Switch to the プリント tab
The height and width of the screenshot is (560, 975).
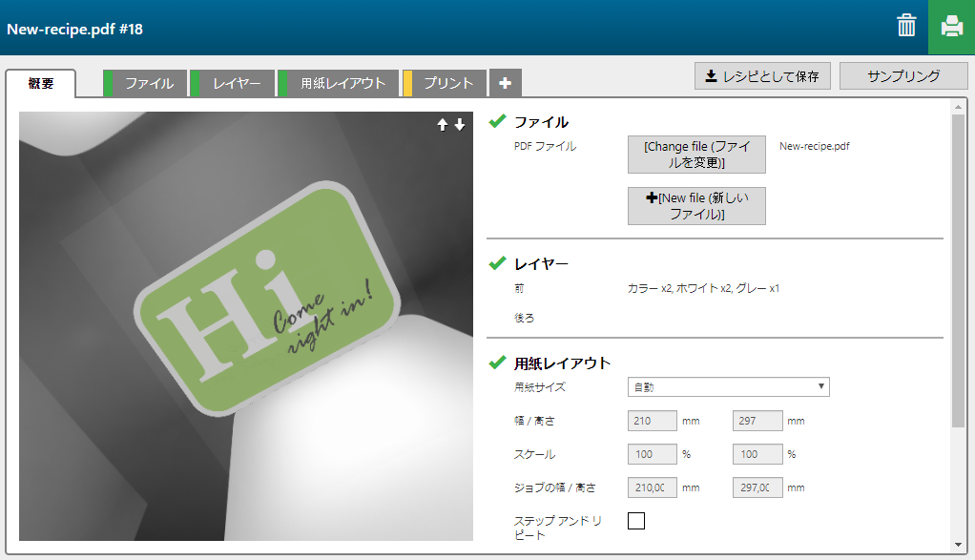pos(445,83)
